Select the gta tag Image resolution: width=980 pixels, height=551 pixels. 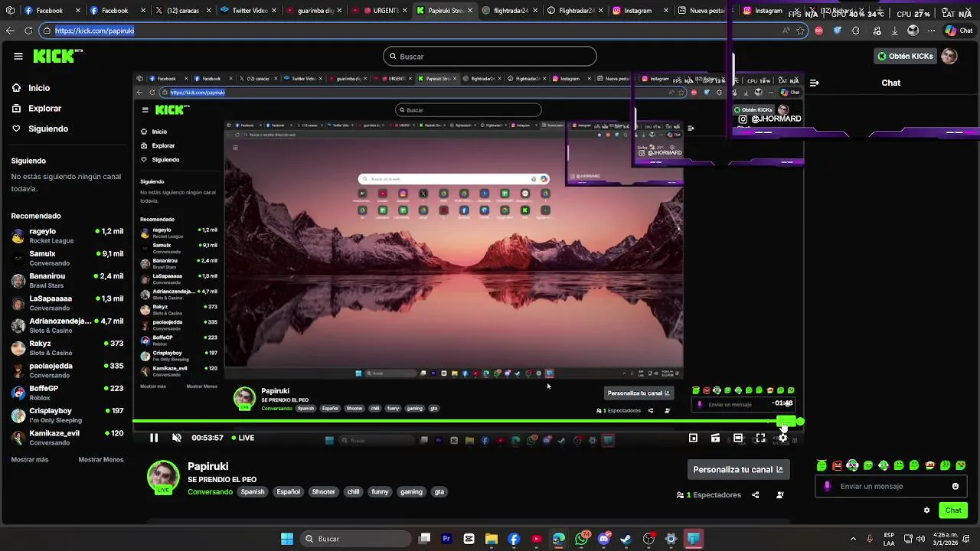point(439,492)
